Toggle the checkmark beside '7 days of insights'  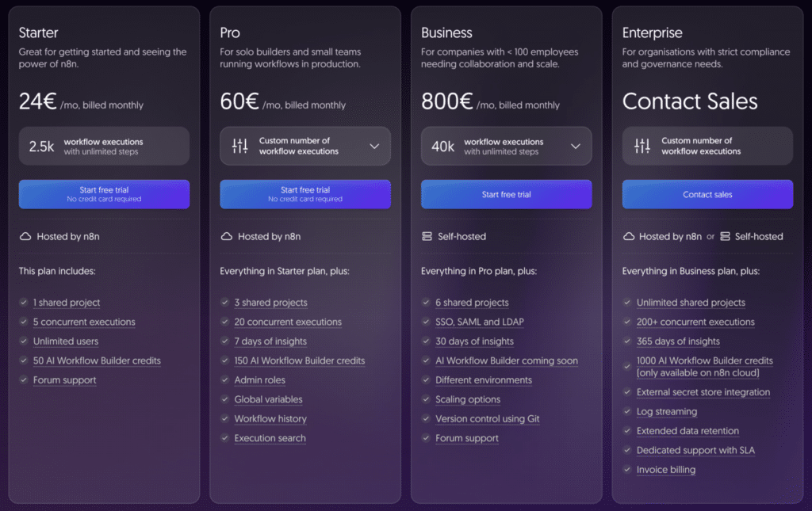[225, 341]
